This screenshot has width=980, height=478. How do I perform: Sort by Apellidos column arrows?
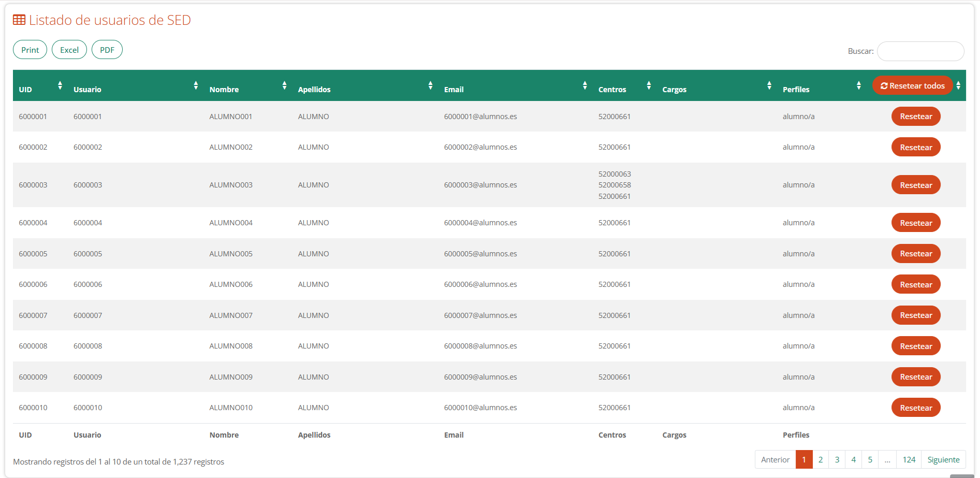tap(430, 85)
